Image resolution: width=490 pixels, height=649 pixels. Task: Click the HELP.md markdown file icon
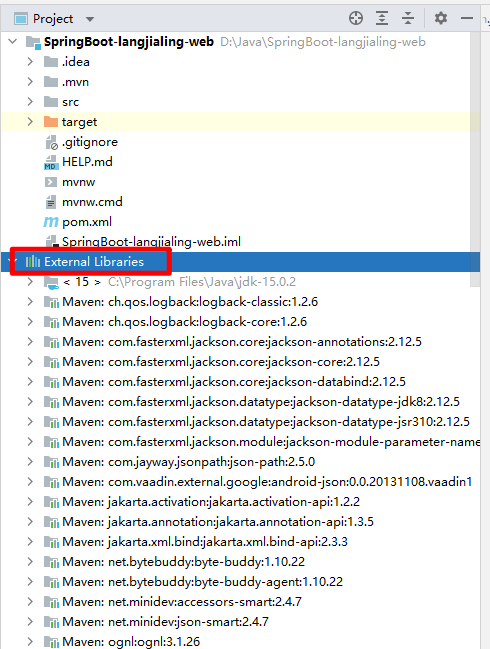(50, 162)
